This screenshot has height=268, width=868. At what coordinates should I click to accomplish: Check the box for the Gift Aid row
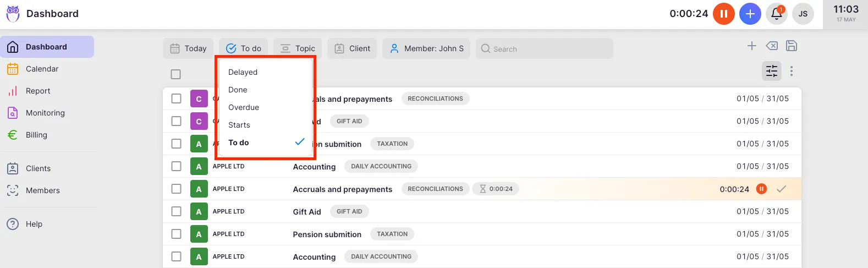pyautogui.click(x=176, y=212)
